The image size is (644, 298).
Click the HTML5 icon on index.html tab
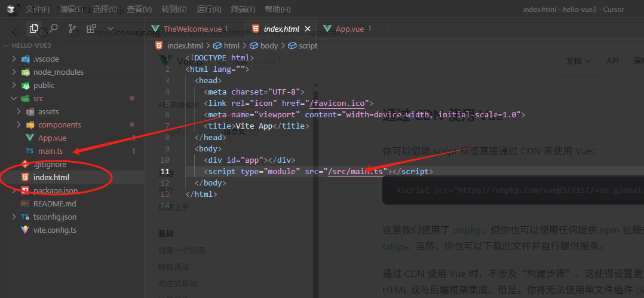point(256,29)
